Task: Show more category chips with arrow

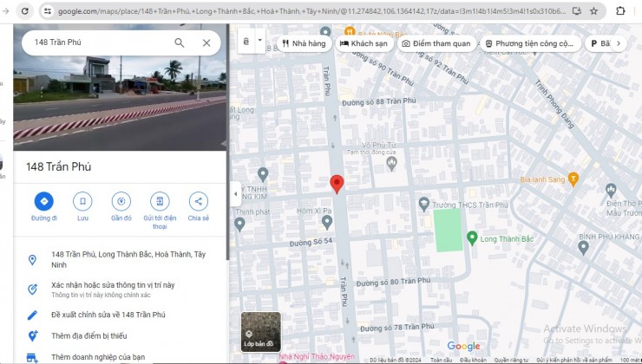Action: pyautogui.click(x=619, y=43)
